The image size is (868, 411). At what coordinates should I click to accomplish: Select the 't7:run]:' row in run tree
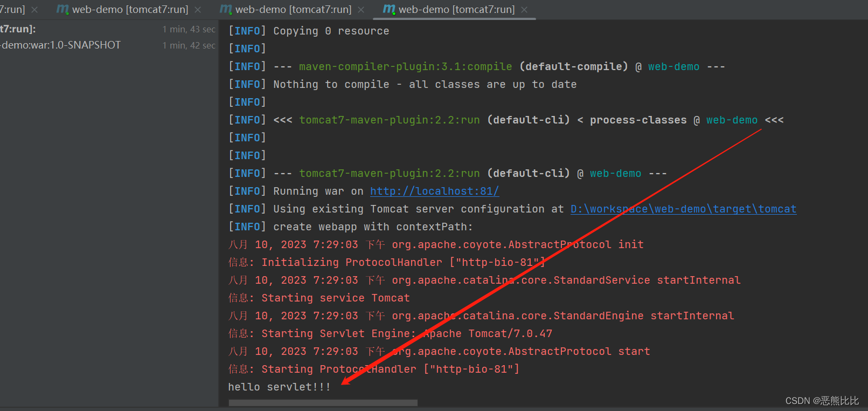[108, 29]
